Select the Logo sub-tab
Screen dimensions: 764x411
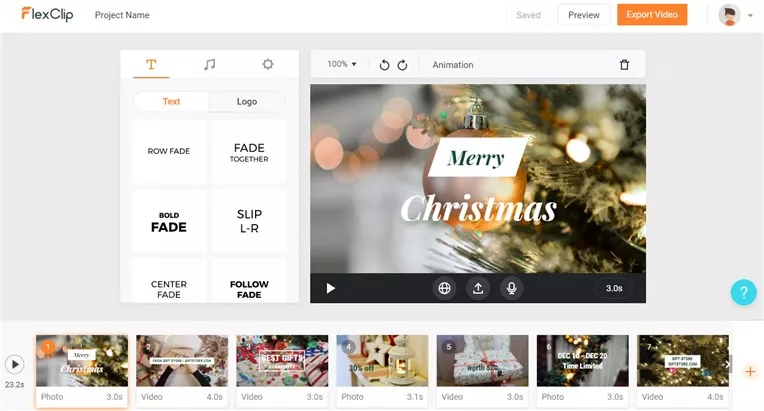(x=247, y=101)
